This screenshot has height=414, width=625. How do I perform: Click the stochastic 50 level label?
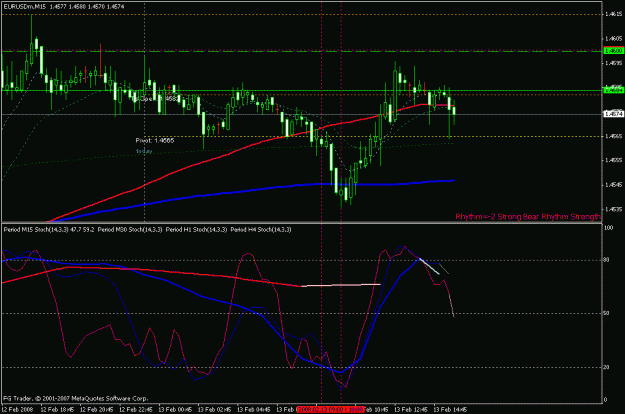pyautogui.click(x=606, y=314)
